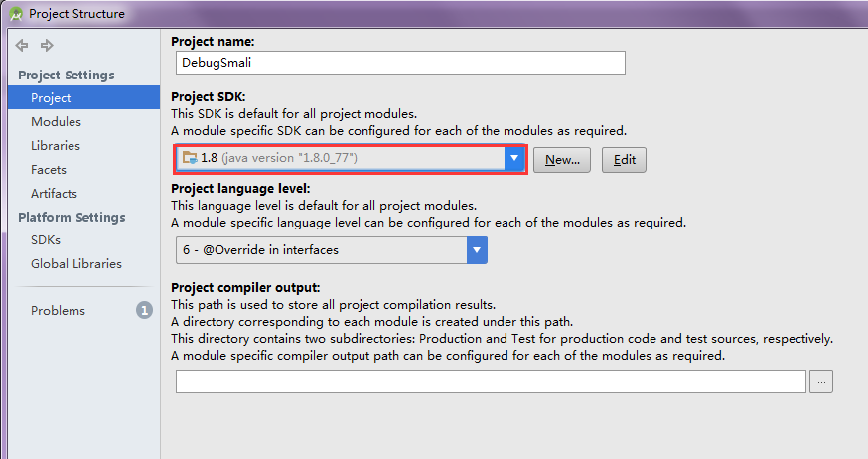Click the New... SDK button
Viewport: 868px width, 459px height.
(x=562, y=160)
